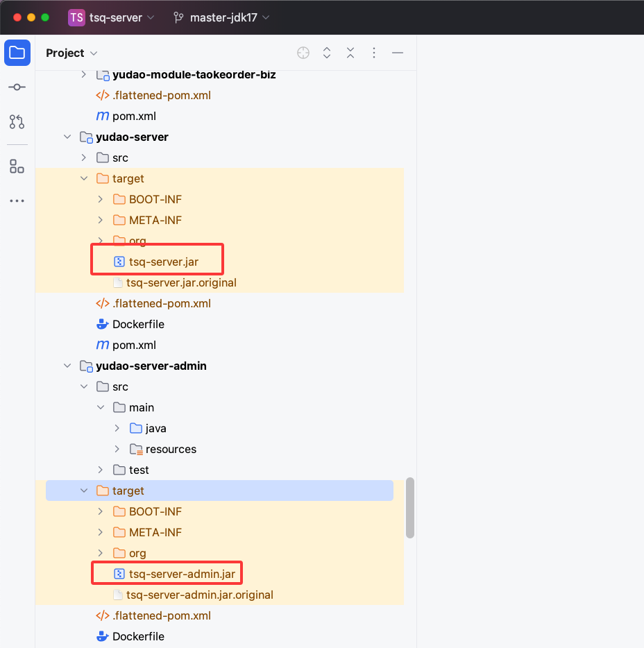This screenshot has width=644, height=648.
Task: Collapse the yudao-server-admin module
Action: (x=67, y=366)
